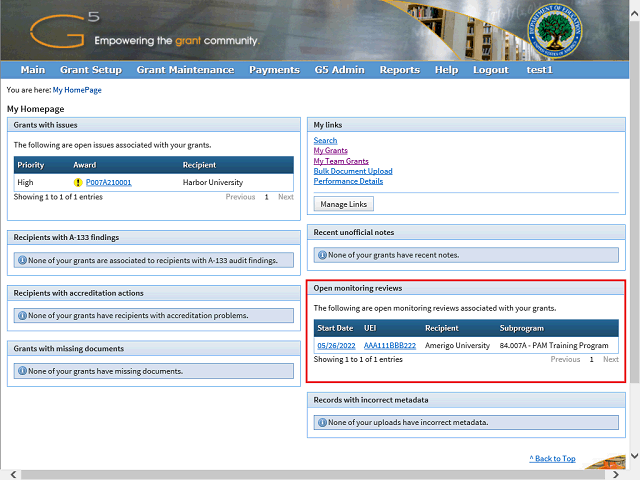Click Logout in the top navigation
The height and width of the screenshot is (480, 640).
490,70
